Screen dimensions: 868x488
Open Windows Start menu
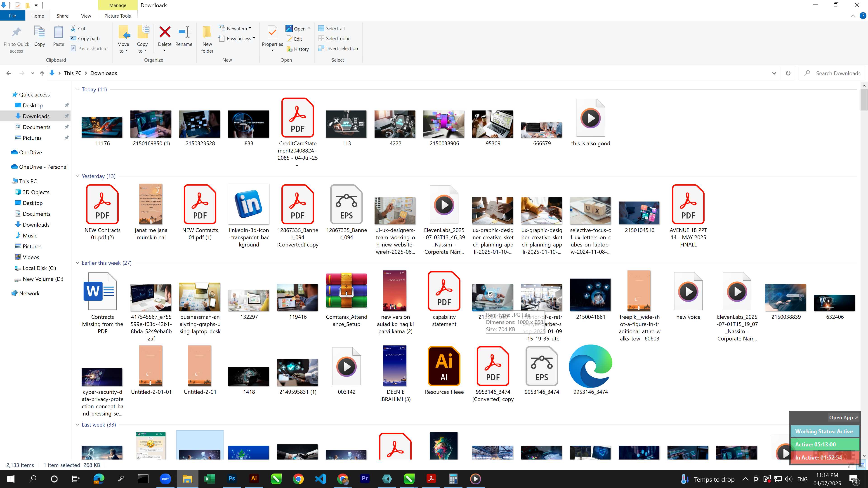tap(10, 479)
